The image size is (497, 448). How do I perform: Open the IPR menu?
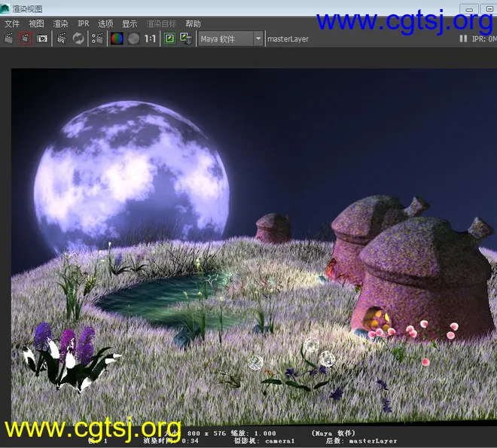pos(84,23)
